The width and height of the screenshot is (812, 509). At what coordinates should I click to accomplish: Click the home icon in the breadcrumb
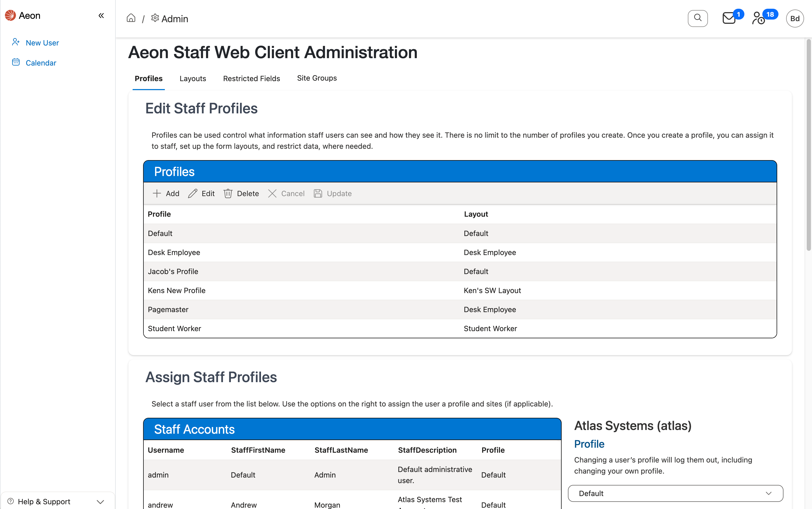pyautogui.click(x=131, y=18)
